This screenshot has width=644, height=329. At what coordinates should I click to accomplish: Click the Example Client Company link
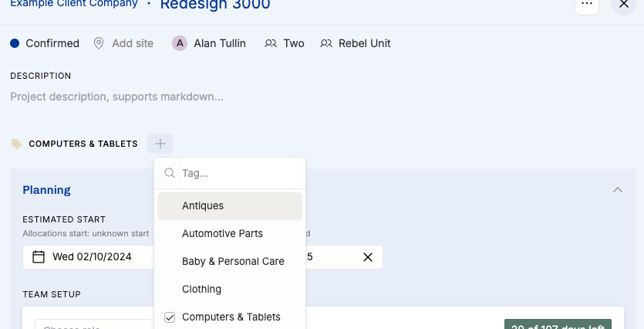tap(74, 5)
